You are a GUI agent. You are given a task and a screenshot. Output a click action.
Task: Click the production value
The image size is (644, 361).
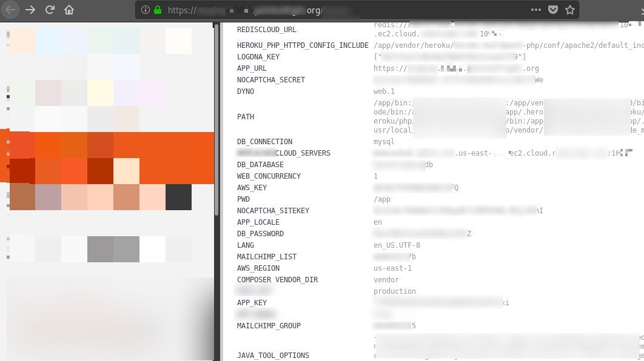click(395, 291)
